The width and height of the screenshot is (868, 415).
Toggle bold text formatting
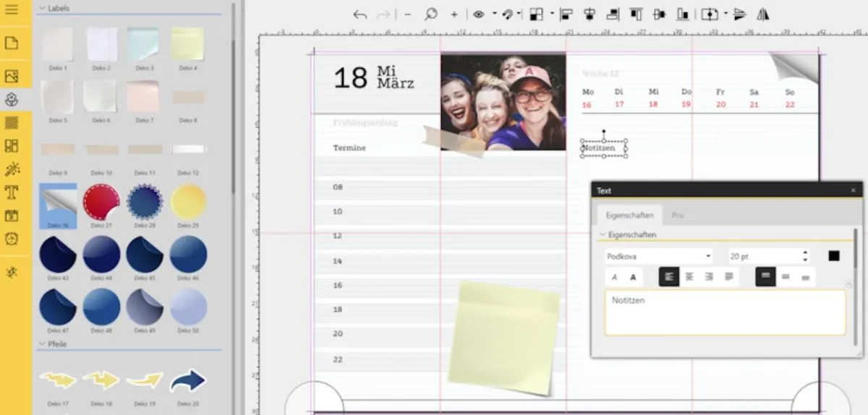coord(633,277)
